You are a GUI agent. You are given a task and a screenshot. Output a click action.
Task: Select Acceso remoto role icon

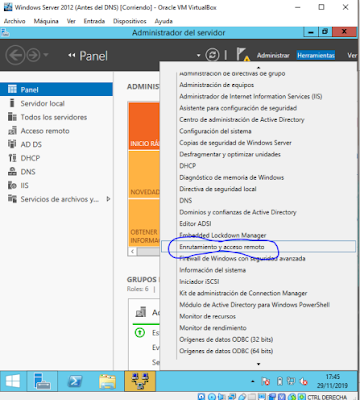pos(12,130)
